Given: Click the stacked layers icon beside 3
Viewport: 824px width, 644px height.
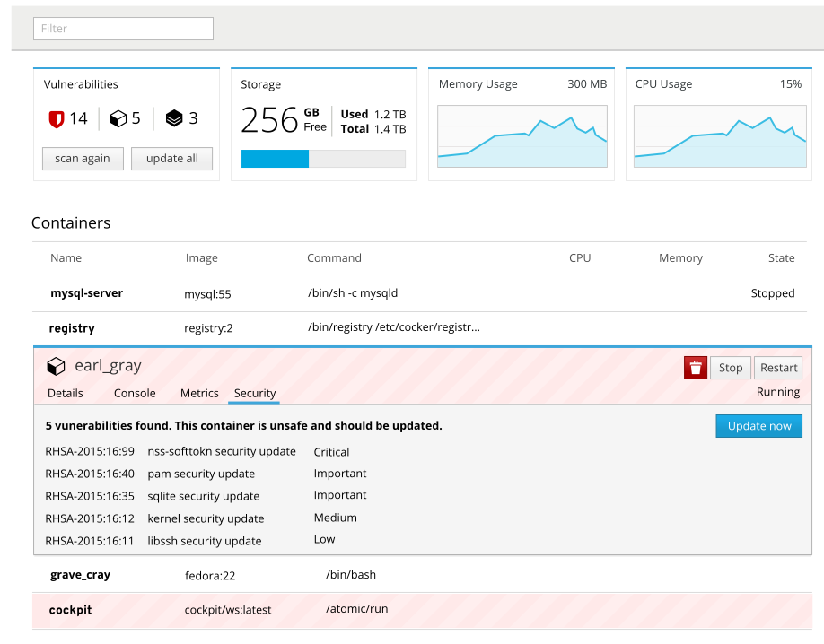Looking at the screenshot, I should [x=174, y=118].
